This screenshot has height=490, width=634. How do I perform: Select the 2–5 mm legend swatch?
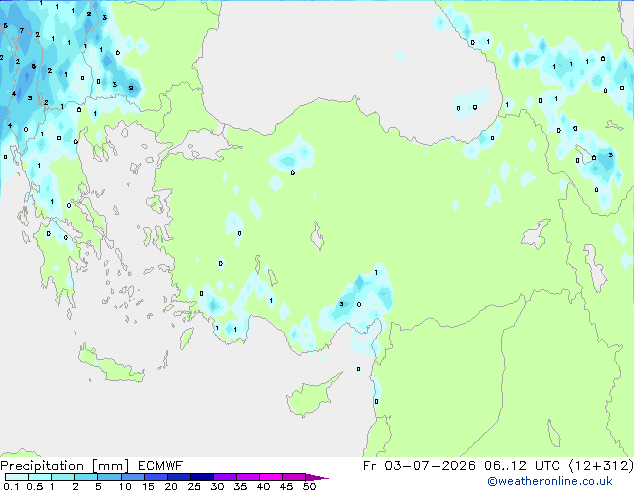tap(86, 477)
